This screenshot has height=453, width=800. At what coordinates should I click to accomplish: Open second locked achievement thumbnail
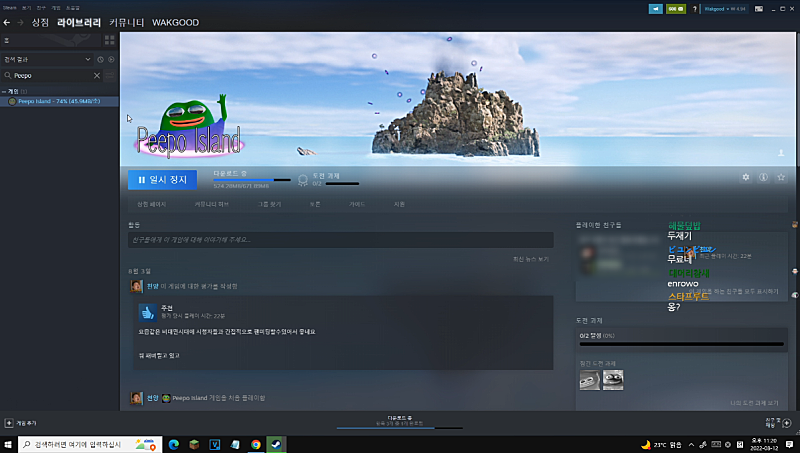pyautogui.click(x=613, y=380)
